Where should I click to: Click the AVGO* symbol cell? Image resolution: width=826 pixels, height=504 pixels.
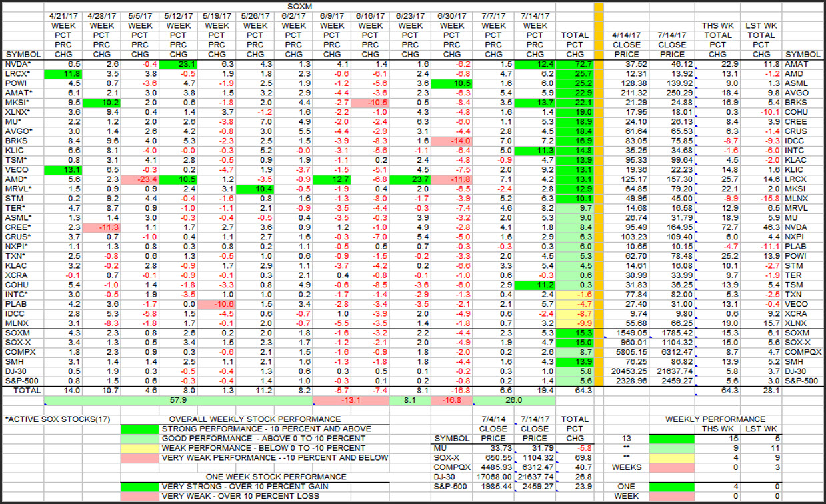point(23,131)
